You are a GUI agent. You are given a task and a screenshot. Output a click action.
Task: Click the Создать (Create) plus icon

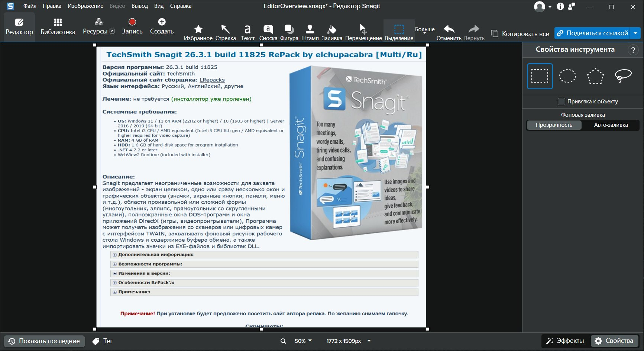[162, 22]
